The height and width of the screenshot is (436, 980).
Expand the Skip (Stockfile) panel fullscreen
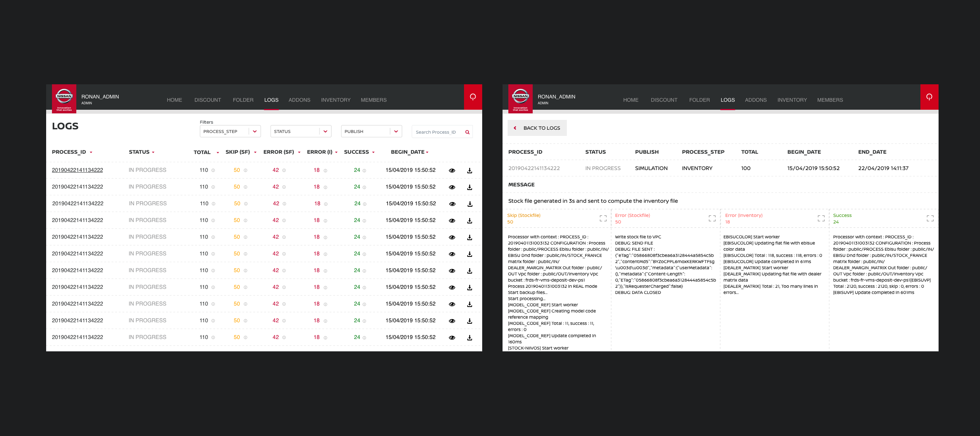[603, 218]
